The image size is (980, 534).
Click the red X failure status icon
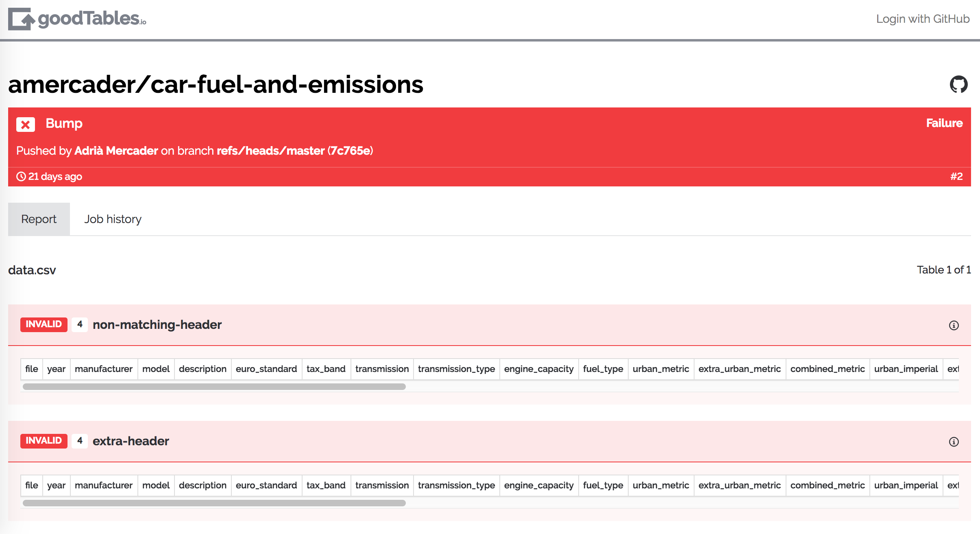(24, 124)
